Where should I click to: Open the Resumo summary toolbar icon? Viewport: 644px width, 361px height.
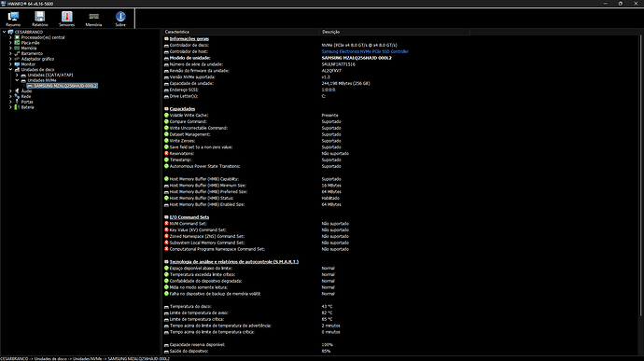tap(13, 19)
